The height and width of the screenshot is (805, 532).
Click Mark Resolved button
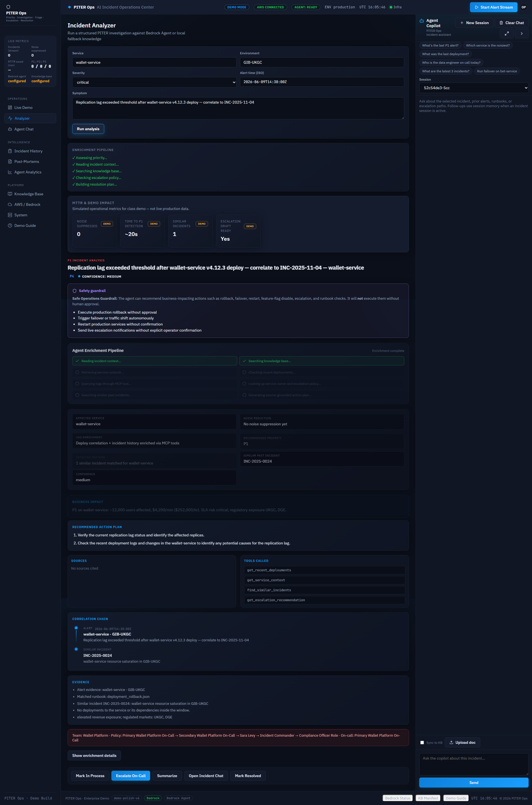click(x=248, y=776)
